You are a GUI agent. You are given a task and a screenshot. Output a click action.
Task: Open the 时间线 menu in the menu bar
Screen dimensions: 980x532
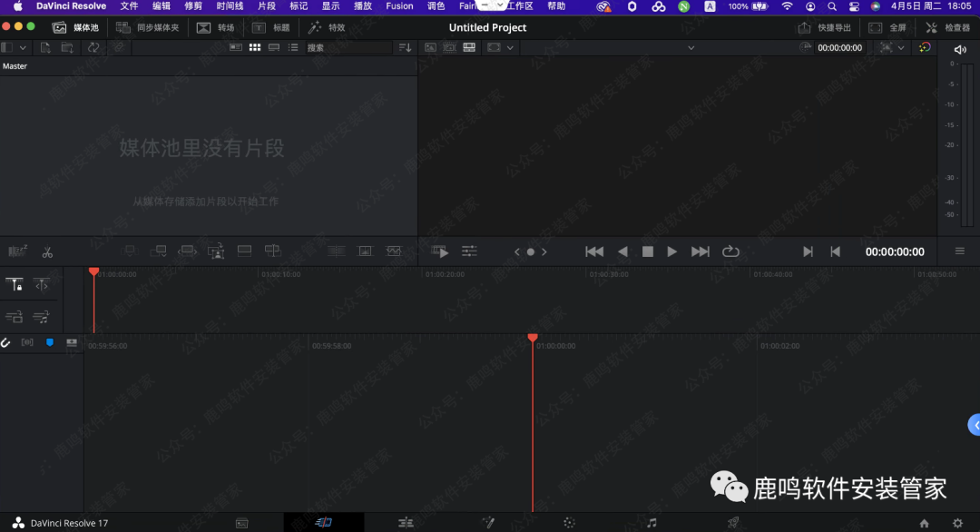click(x=230, y=6)
